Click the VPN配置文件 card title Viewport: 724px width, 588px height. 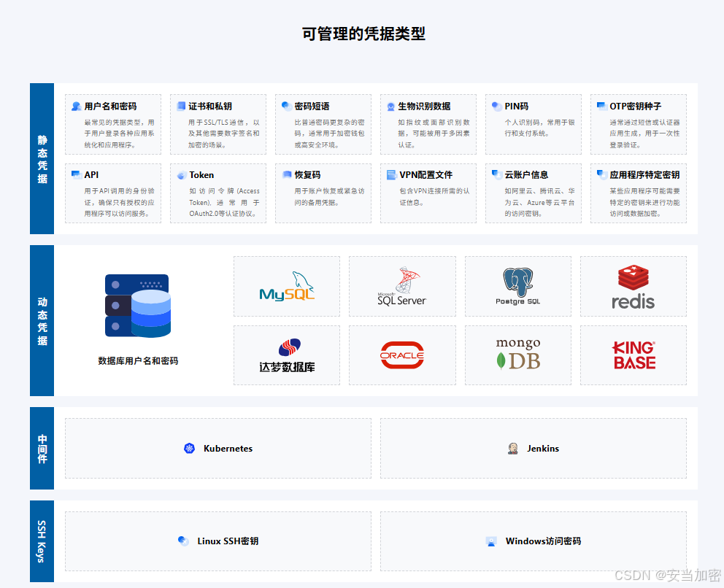pyautogui.click(x=425, y=175)
